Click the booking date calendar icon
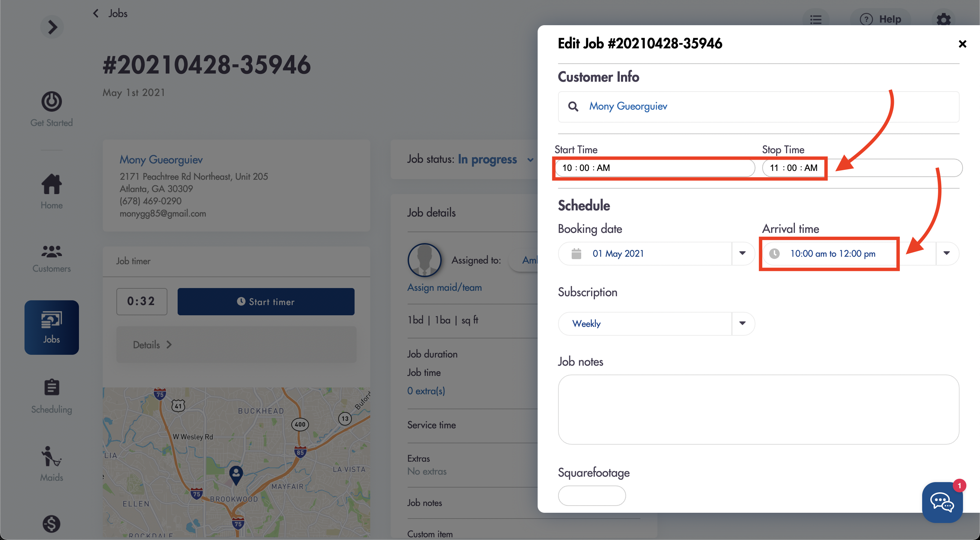The image size is (980, 540). click(x=576, y=253)
